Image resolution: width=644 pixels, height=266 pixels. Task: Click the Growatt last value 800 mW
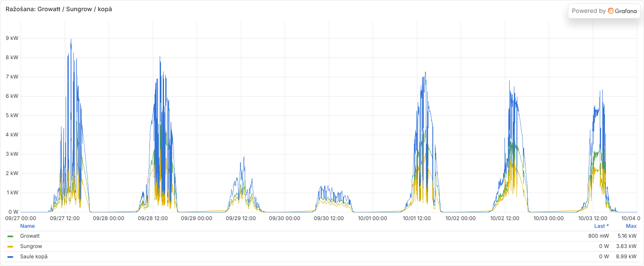(598, 236)
